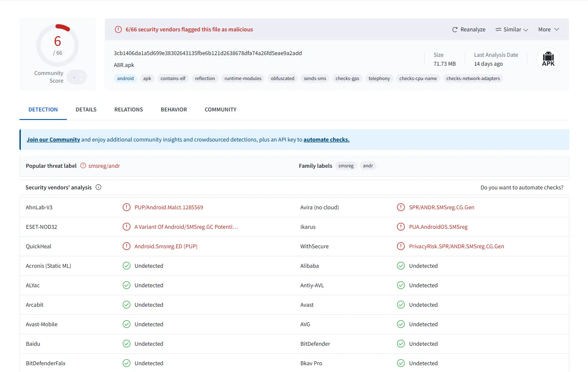Follow the Join our Community link
This screenshot has height=372, width=588.
click(x=53, y=140)
